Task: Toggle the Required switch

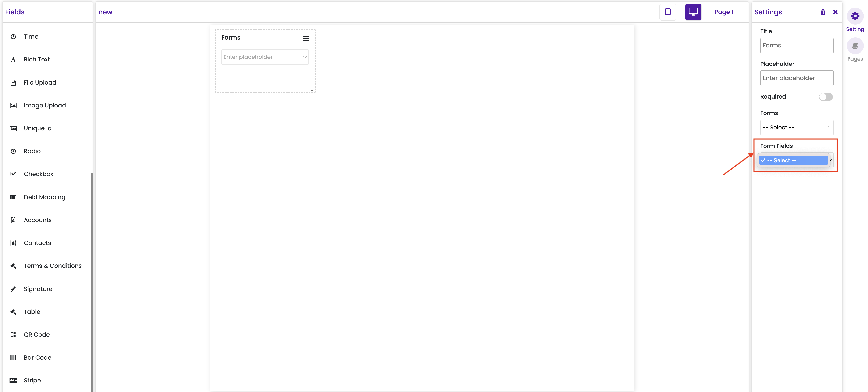Action: 826,97
